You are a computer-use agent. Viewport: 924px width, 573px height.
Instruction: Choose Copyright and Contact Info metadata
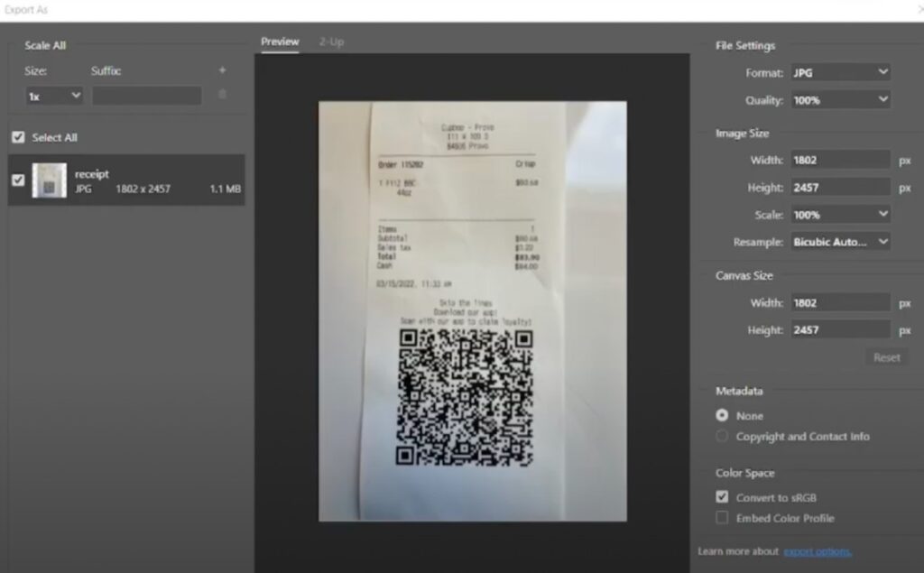point(722,436)
